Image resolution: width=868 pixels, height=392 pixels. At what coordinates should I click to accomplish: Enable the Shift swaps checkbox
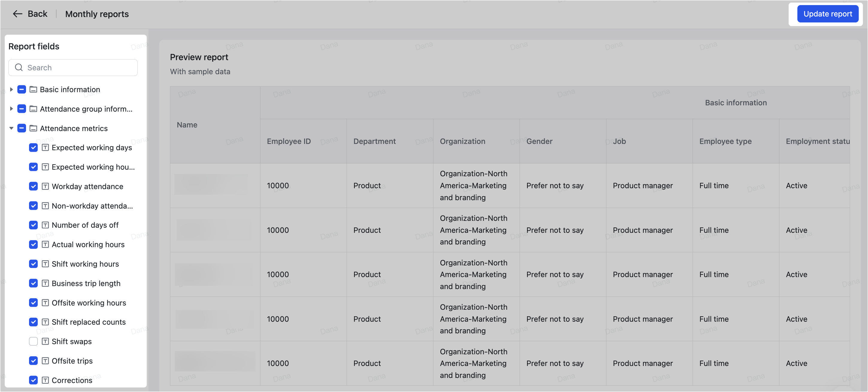pos(33,341)
